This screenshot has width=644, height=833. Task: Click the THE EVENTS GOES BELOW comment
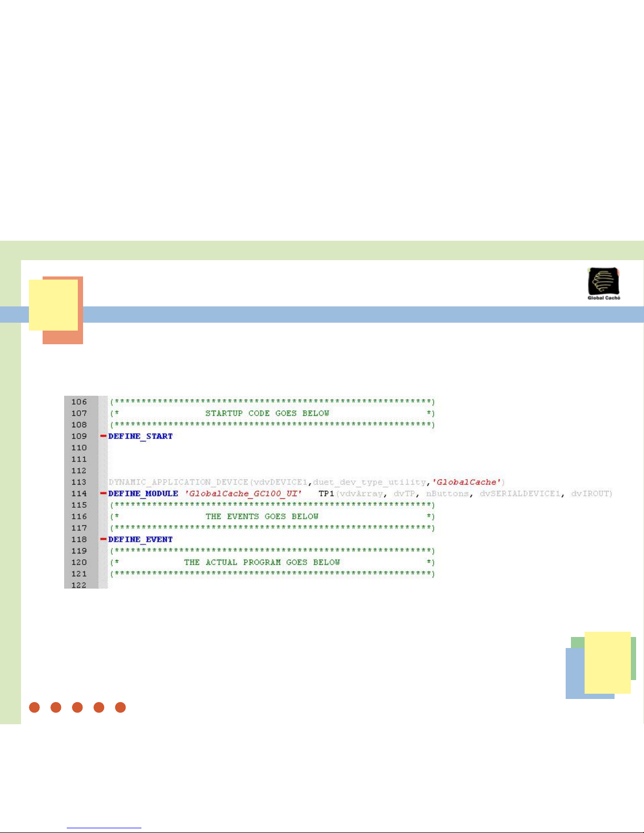coord(262,517)
